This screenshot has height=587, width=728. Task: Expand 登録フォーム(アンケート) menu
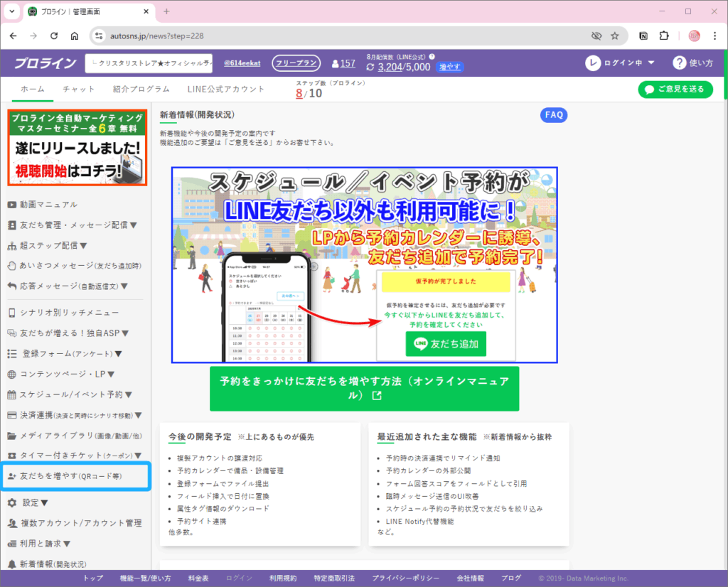tap(65, 354)
